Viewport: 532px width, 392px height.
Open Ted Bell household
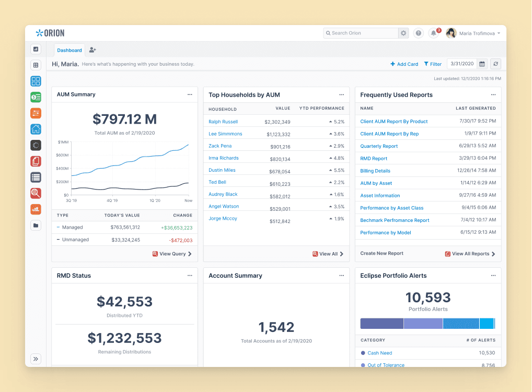(217, 182)
